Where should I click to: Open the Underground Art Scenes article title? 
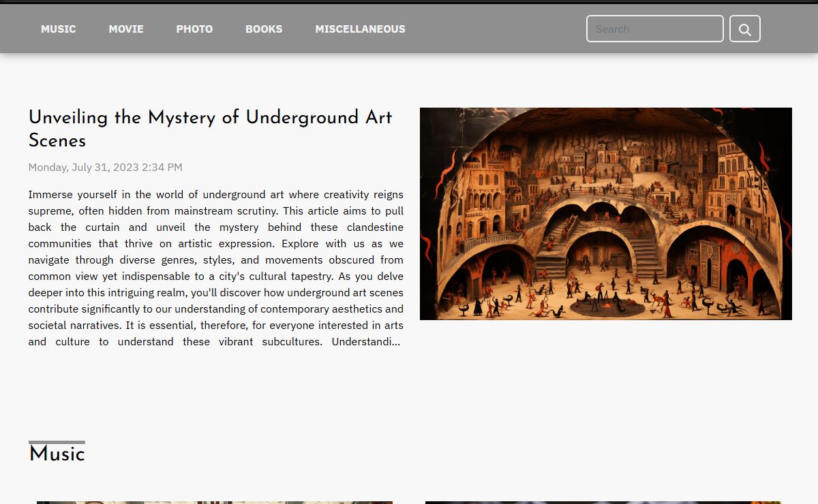tap(210, 129)
